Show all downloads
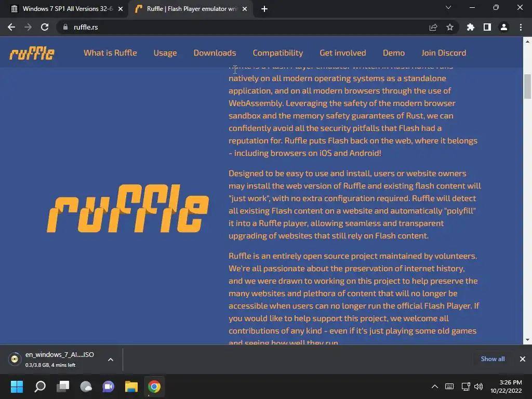 pyautogui.click(x=493, y=359)
